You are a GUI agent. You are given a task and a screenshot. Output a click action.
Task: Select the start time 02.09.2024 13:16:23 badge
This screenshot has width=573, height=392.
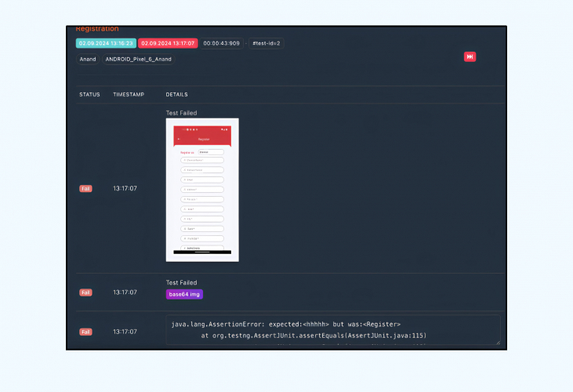(106, 43)
